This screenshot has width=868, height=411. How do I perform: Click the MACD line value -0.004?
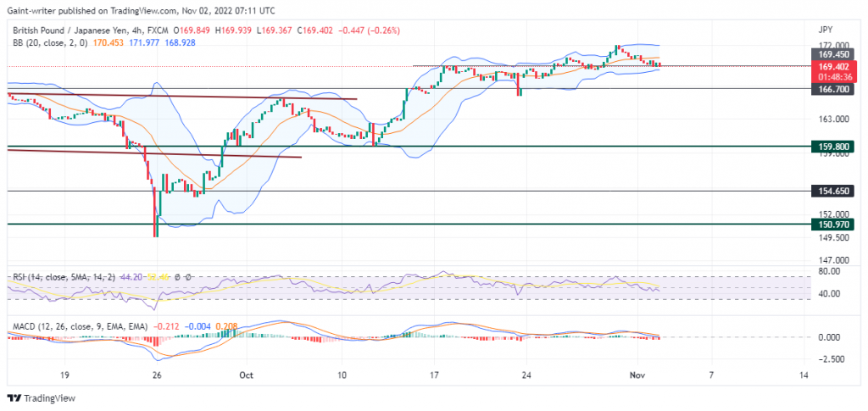click(198, 326)
